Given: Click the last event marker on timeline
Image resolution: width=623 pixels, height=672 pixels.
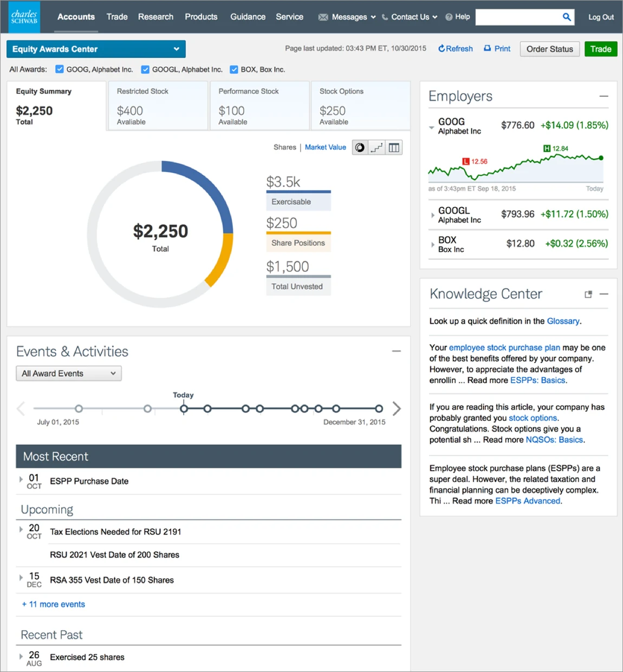Looking at the screenshot, I should 379,408.
